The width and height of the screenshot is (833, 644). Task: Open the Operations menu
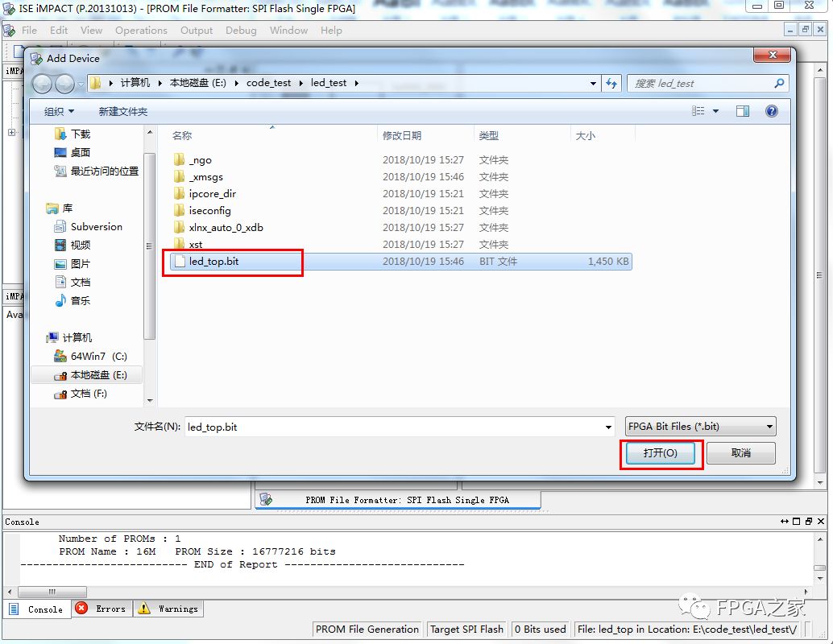(141, 31)
